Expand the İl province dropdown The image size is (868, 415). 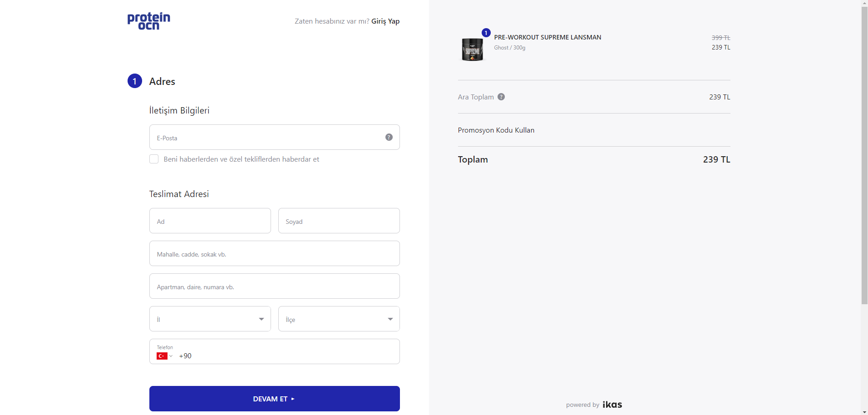[210, 319]
